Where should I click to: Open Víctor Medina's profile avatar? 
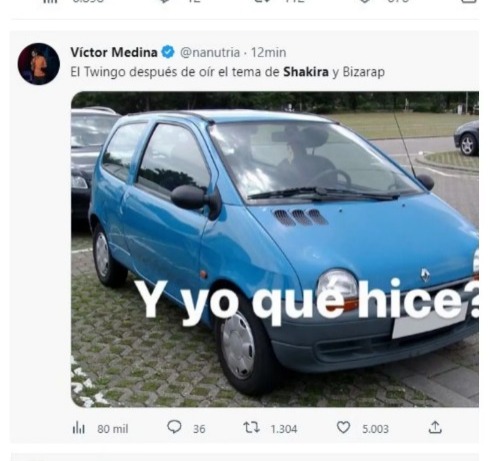pos(39,64)
